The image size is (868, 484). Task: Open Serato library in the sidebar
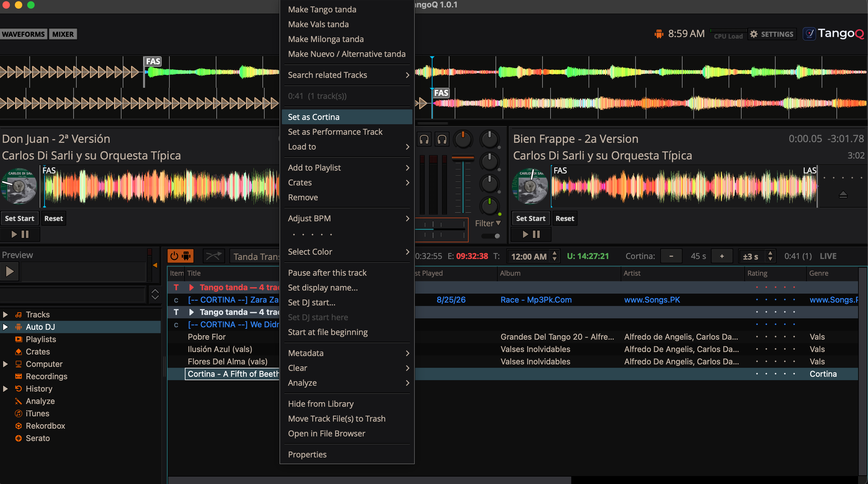tap(38, 438)
